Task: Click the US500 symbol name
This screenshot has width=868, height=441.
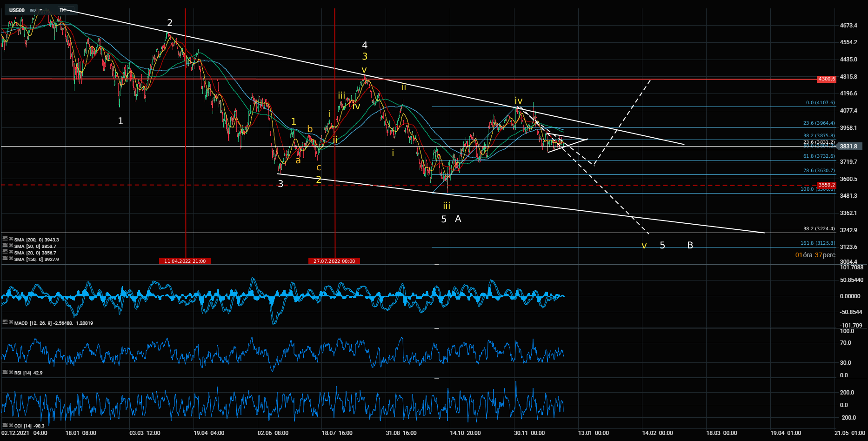Action: (17, 10)
